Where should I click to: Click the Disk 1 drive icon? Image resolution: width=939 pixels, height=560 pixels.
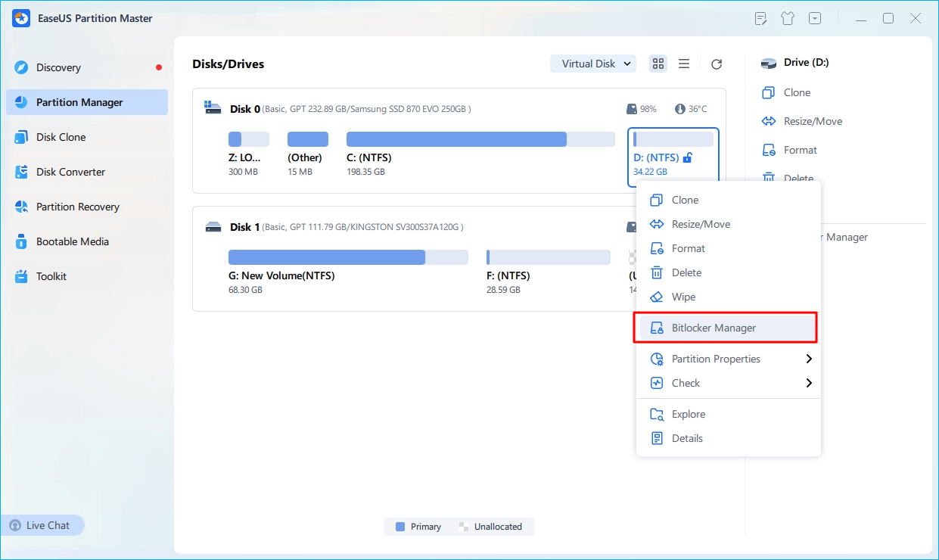(x=213, y=227)
